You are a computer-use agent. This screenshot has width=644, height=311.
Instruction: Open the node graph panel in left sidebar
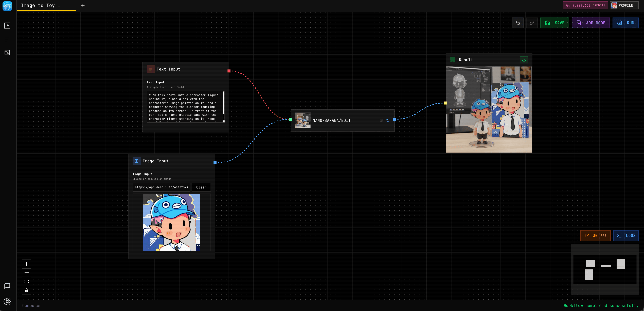click(7, 53)
